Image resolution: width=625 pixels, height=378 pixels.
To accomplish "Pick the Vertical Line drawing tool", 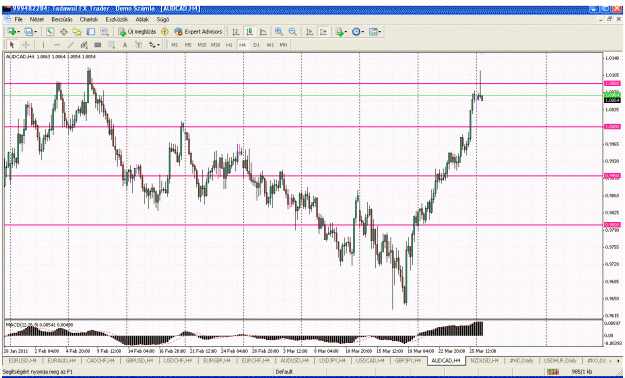I will (43, 45).
